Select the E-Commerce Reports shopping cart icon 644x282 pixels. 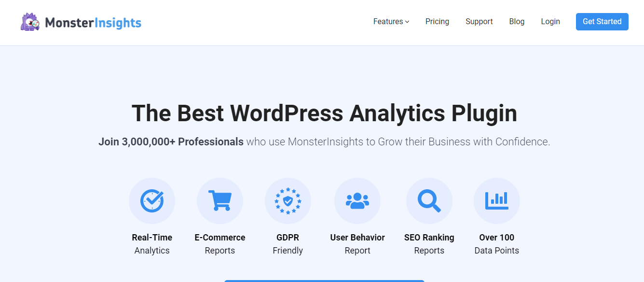coord(220,200)
